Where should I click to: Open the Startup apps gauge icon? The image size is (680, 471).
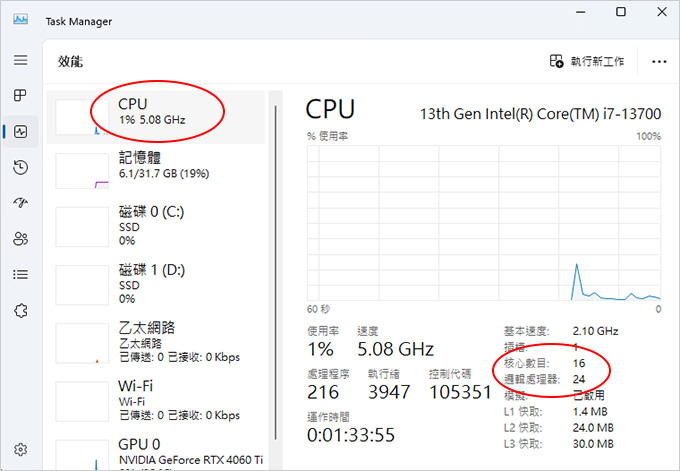20,203
